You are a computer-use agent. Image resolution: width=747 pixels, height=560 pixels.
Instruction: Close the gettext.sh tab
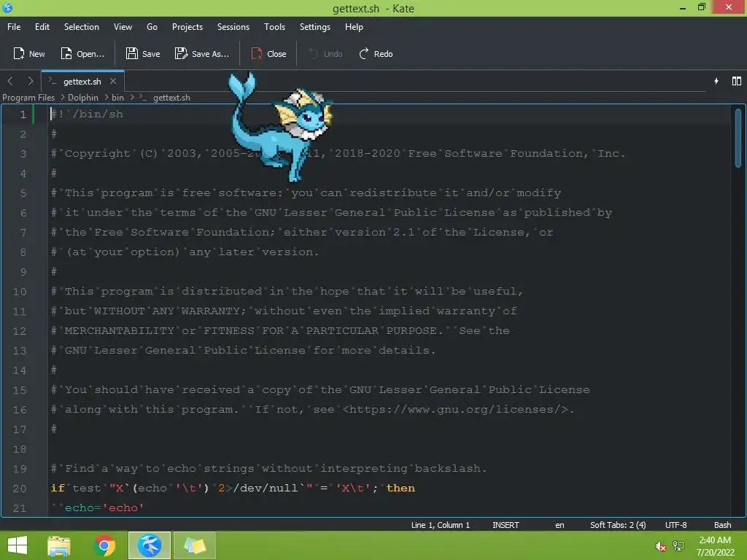(x=113, y=82)
